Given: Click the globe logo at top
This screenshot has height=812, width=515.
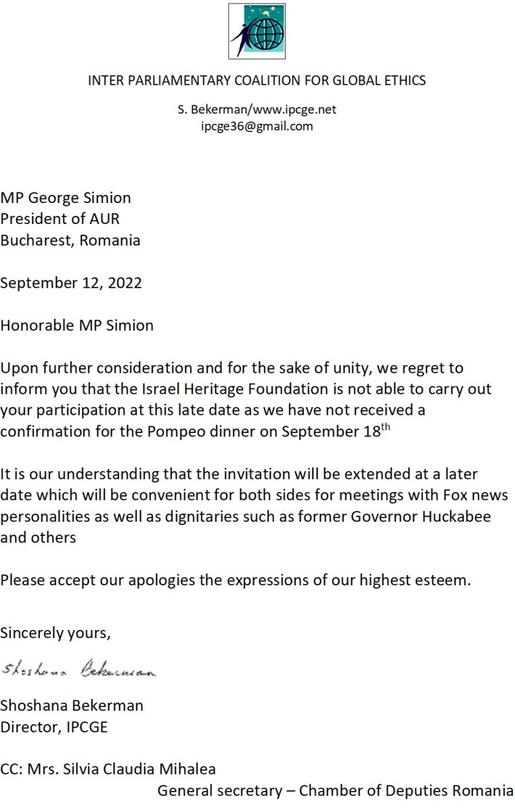Looking at the screenshot, I should click(256, 31).
